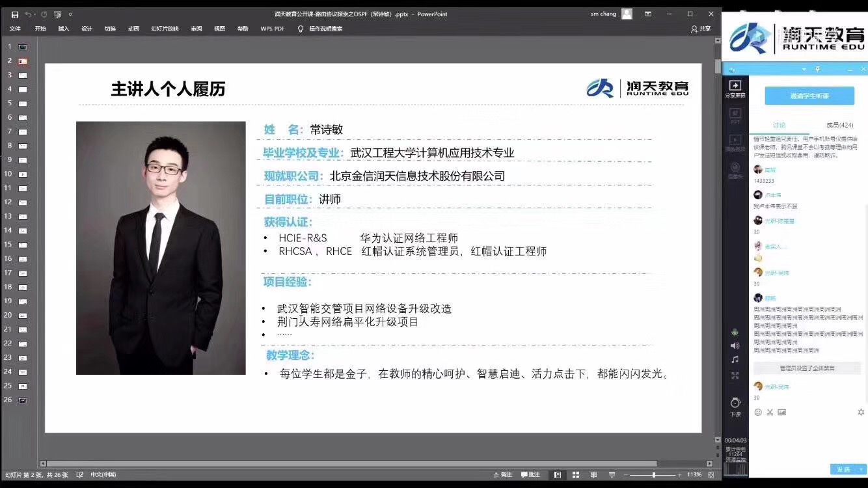Toggle the 备注 notes pane in status bar
868x488 pixels.
[x=502, y=475]
